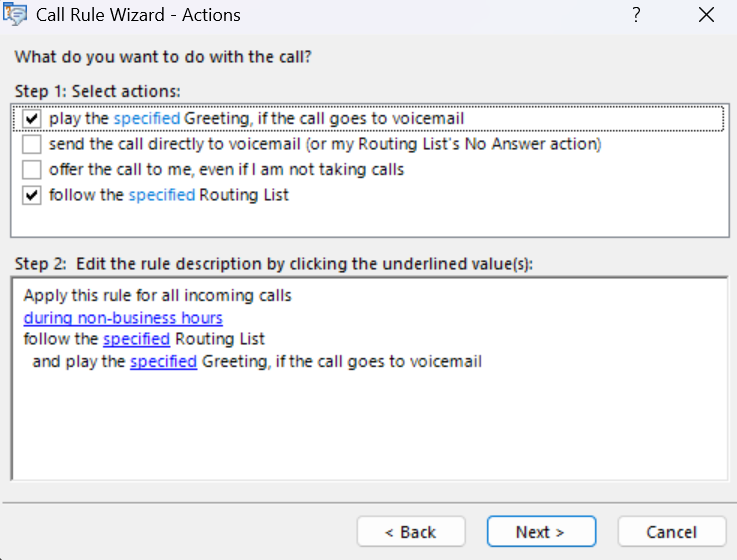
Task: Uncheck the play specified Greeting checkbox
Action: [32, 119]
